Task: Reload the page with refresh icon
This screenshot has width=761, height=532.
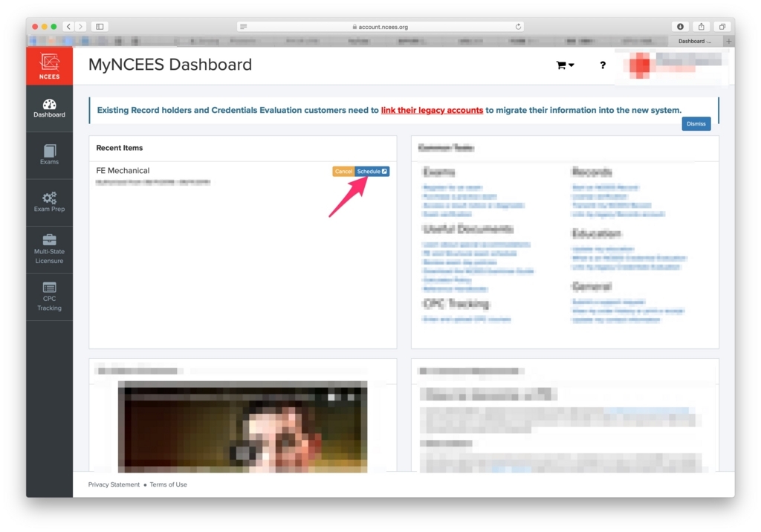Action: tap(518, 27)
